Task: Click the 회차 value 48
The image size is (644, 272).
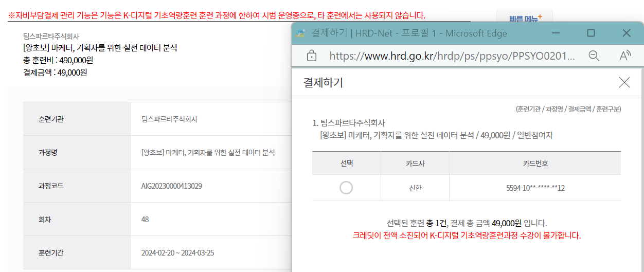Action: (145, 219)
